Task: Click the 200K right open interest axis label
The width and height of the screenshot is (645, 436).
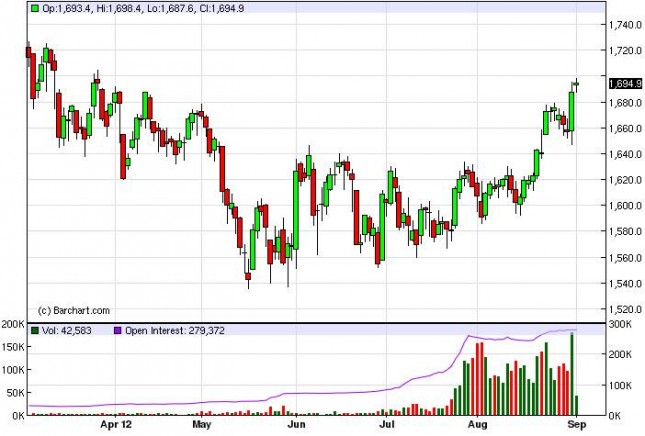Action: pos(620,355)
